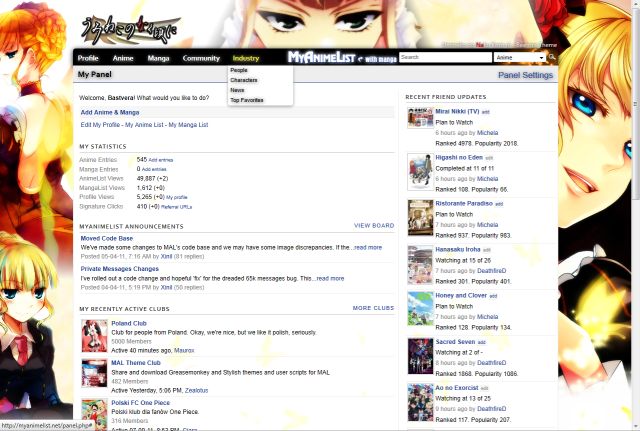Click edit next to Higashi no Eden

coord(489,158)
